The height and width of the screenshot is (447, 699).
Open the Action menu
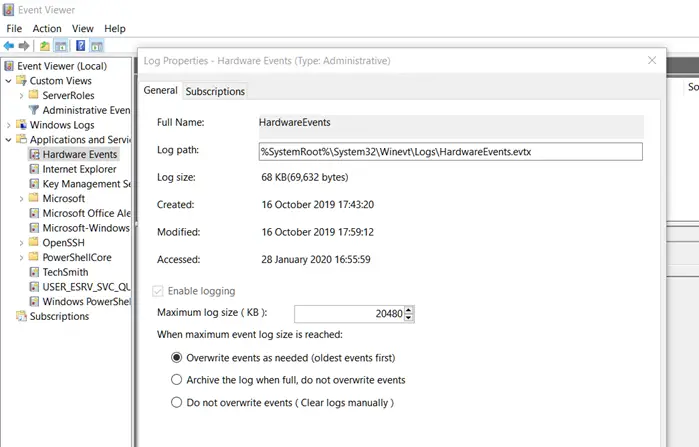[46, 29]
